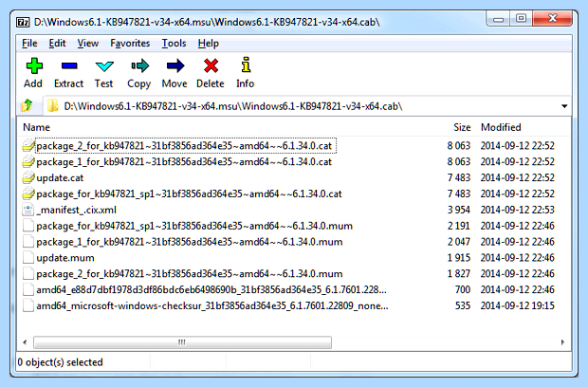Click the icon of package_for_kb947821_sp1 .mum file
This screenshot has width=588, height=387.
(x=28, y=226)
